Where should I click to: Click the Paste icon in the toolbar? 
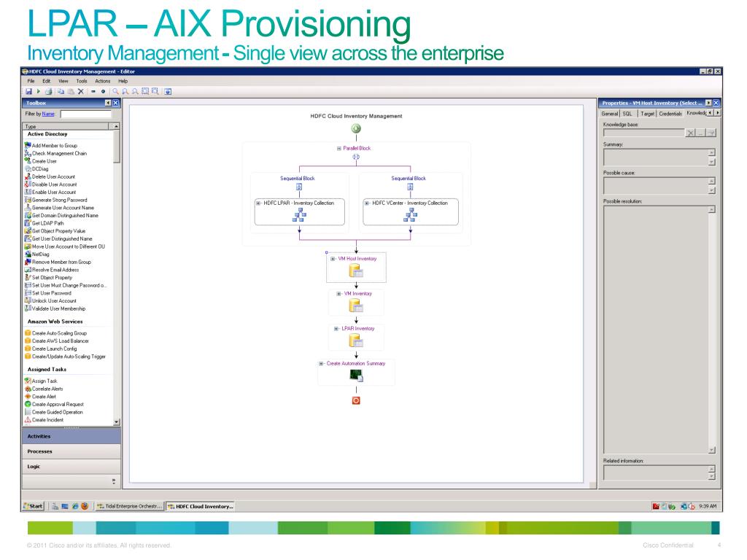pyautogui.click(x=71, y=91)
